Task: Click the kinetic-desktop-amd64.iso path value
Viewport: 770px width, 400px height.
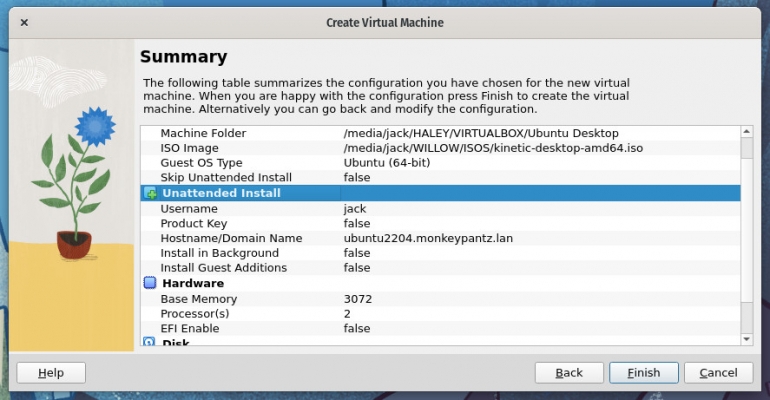Action: (x=493, y=148)
